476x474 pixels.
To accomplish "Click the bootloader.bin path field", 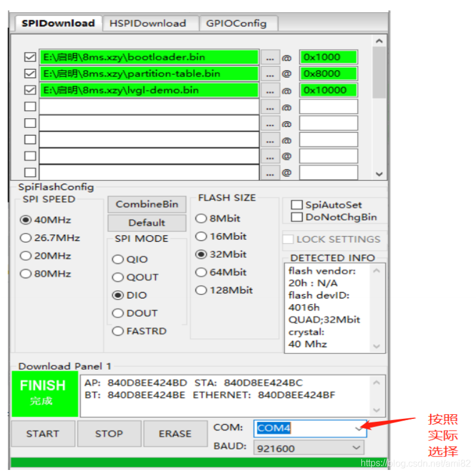I will click(149, 57).
